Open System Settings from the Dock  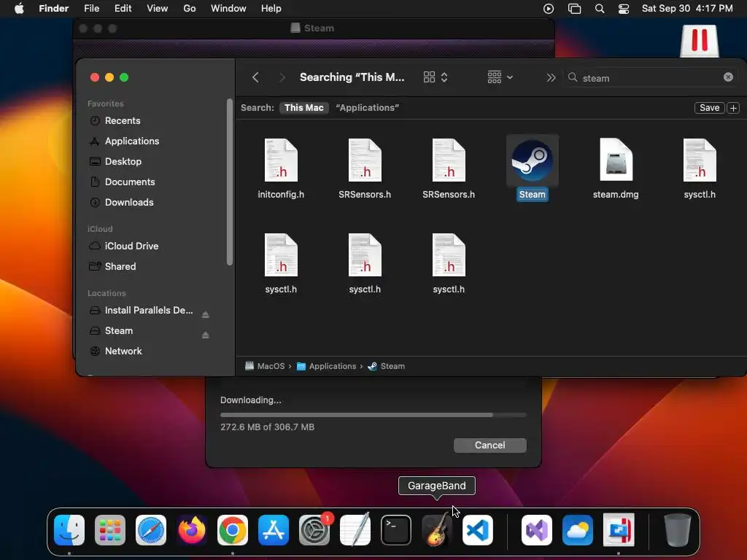click(314, 529)
